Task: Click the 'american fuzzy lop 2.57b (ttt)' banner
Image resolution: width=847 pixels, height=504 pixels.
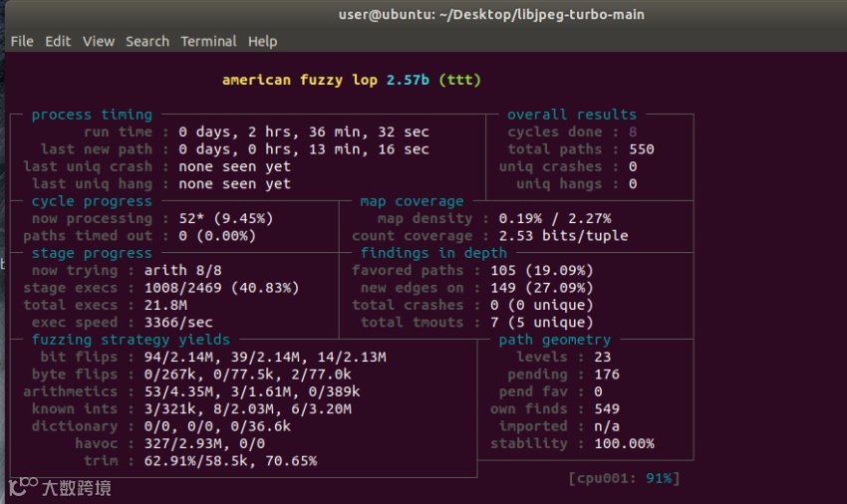Action: 351,80
